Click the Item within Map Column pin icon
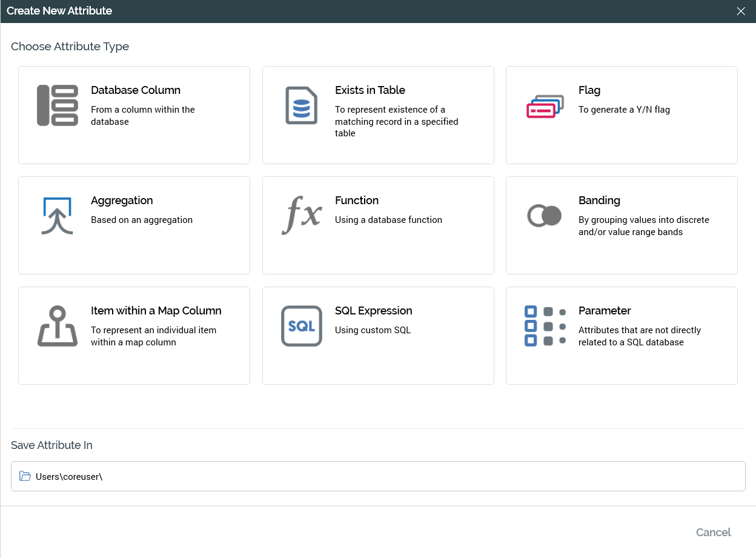 58,326
